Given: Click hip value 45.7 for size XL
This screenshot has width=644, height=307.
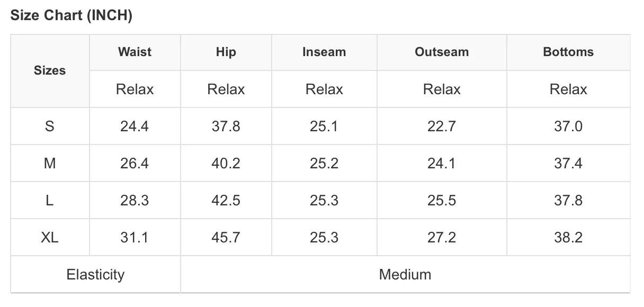Looking at the screenshot, I should pos(226,238).
